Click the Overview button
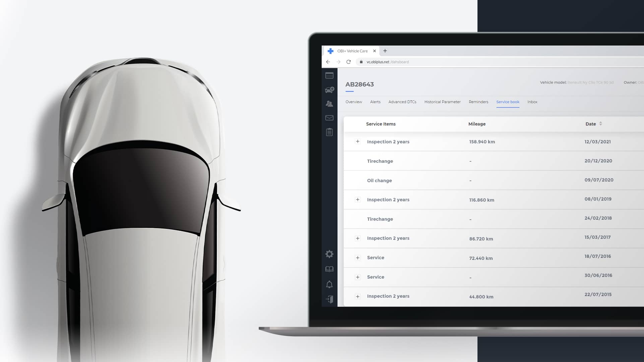The width and height of the screenshot is (644, 362). pyautogui.click(x=353, y=102)
